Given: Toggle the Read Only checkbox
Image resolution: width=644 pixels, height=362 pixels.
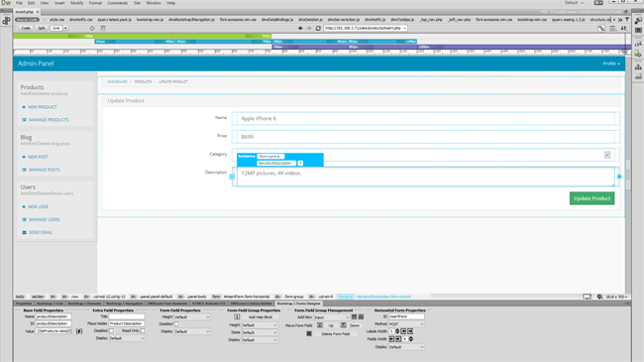Looking at the screenshot, I should click(143, 330).
